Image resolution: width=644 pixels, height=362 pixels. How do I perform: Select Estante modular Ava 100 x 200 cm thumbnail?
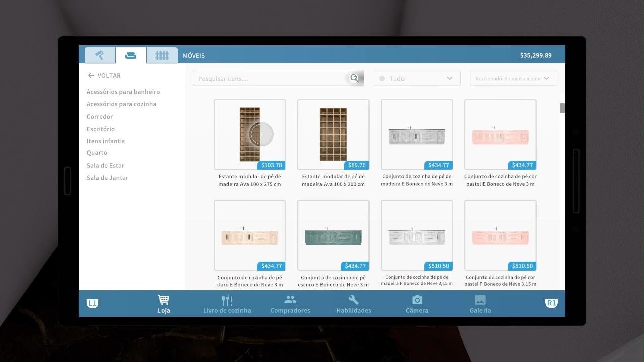pos(333,135)
